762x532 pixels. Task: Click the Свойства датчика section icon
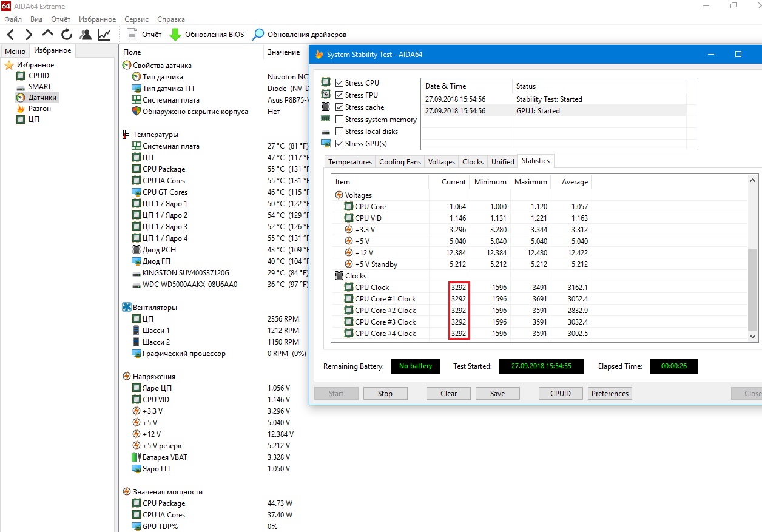[x=127, y=66]
